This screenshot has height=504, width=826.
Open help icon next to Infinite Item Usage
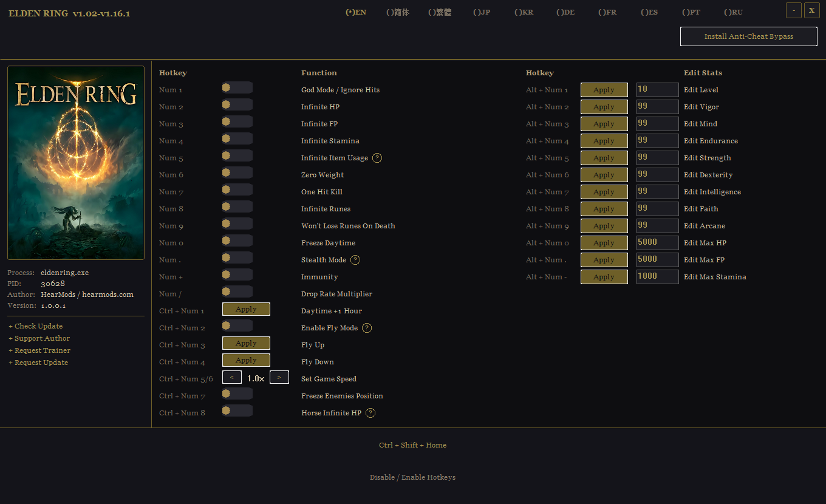(x=377, y=158)
